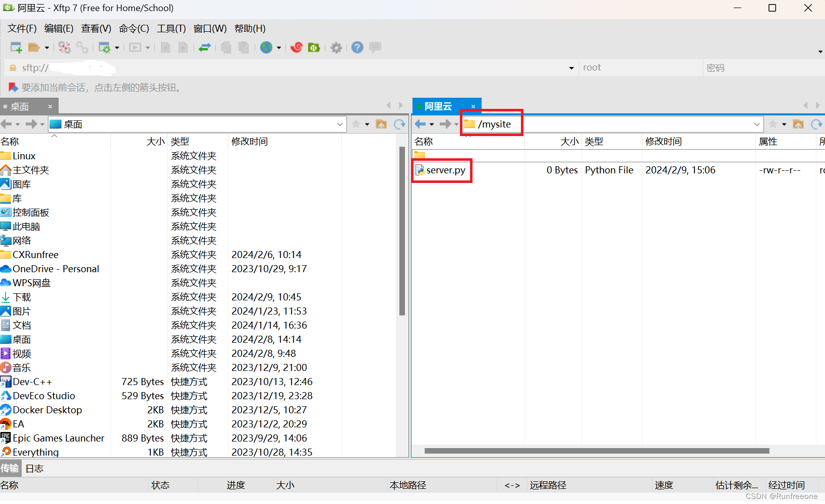
Task: Sort remote files by 大小 column
Action: [553, 142]
